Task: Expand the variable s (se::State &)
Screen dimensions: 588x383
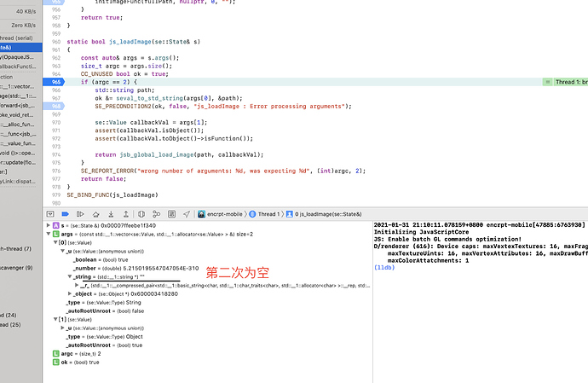Action: click(48, 225)
